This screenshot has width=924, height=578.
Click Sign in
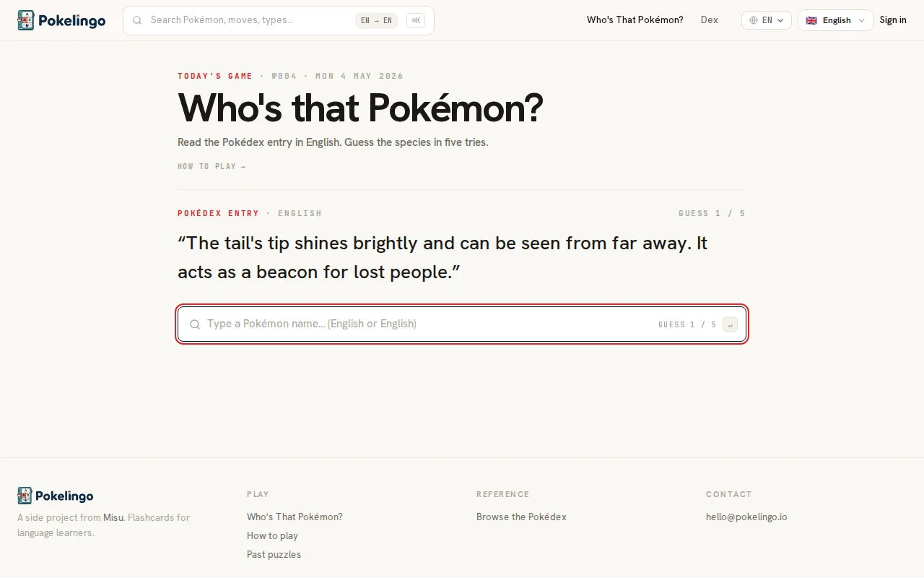[x=893, y=20]
